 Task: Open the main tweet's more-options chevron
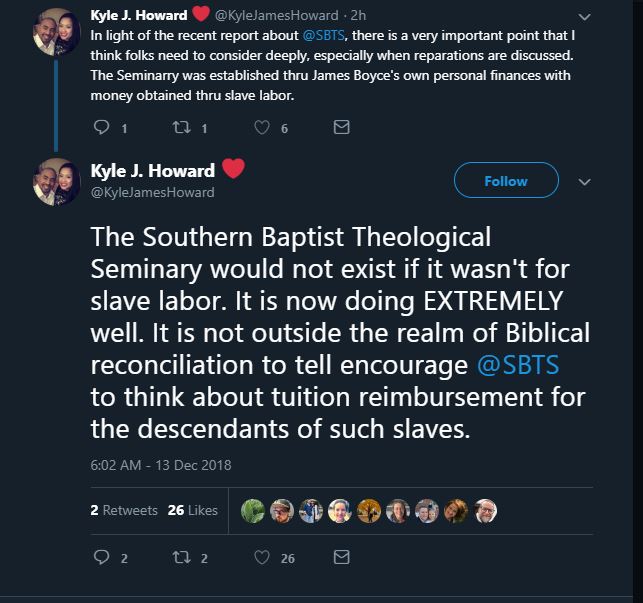[x=586, y=182]
